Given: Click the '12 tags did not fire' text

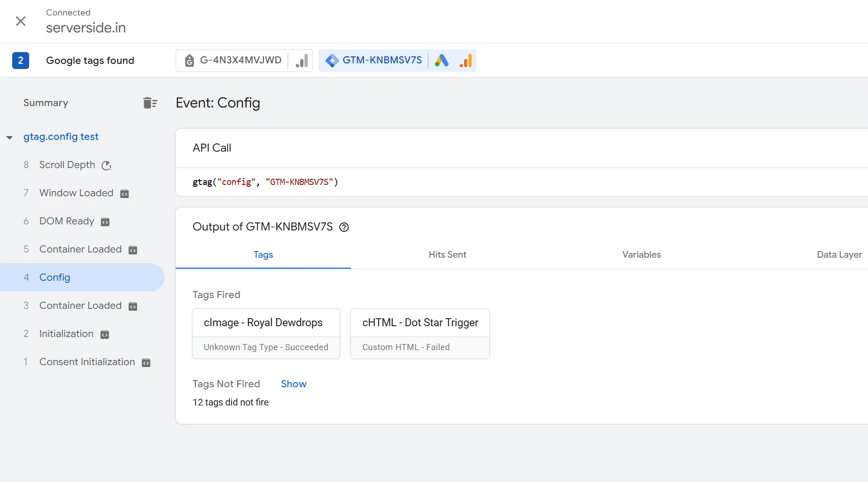Looking at the screenshot, I should pyautogui.click(x=231, y=402).
